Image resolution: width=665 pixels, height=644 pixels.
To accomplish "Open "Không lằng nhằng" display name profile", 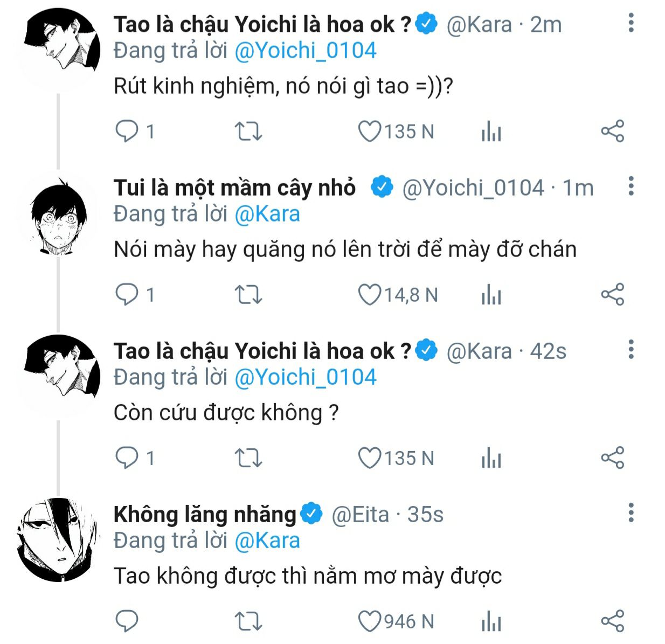I will 205,515.
